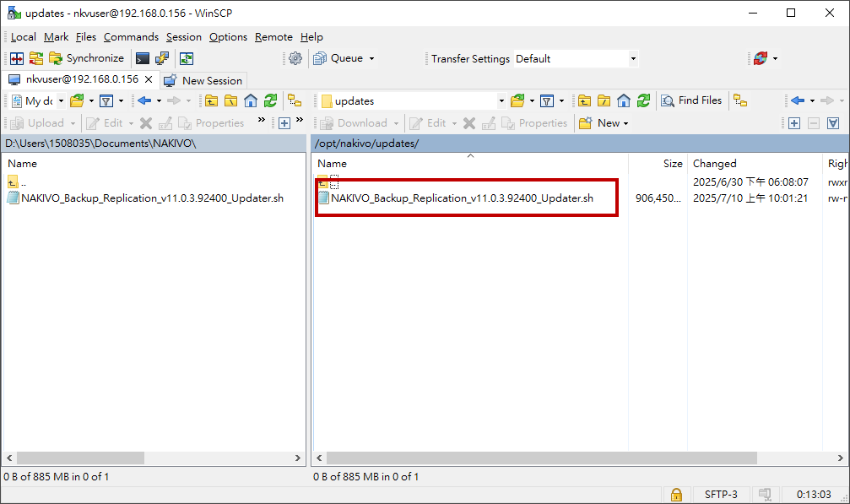Click the Compare Directories icon
The height and width of the screenshot is (504, 850).
tap(17, 58)
